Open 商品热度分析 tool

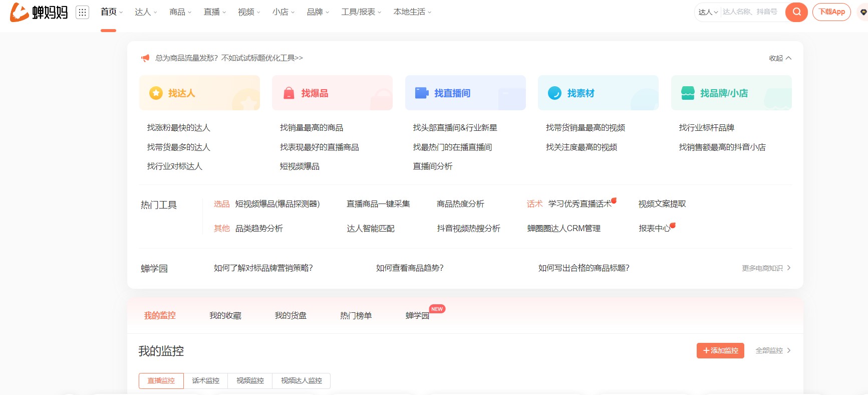coord(461,204)
